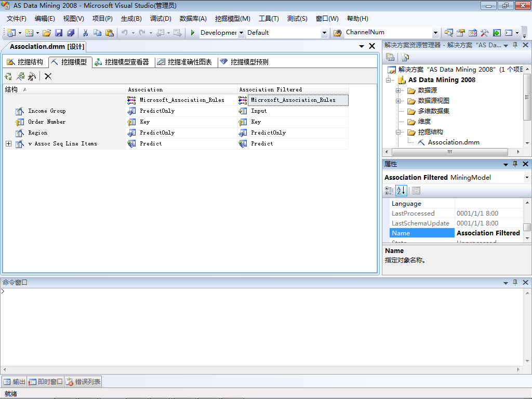
Task: Switch to the 挖掘模型预测 tab
Action: pos(244,62)
